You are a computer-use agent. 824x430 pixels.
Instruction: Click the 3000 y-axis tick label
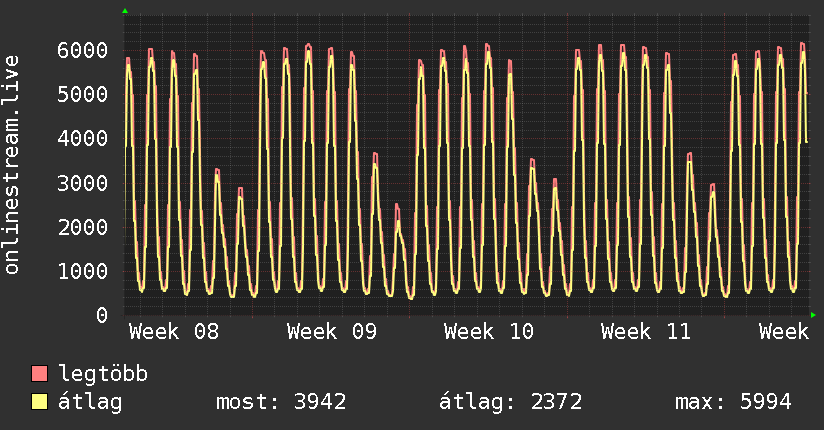click(83, 183)
